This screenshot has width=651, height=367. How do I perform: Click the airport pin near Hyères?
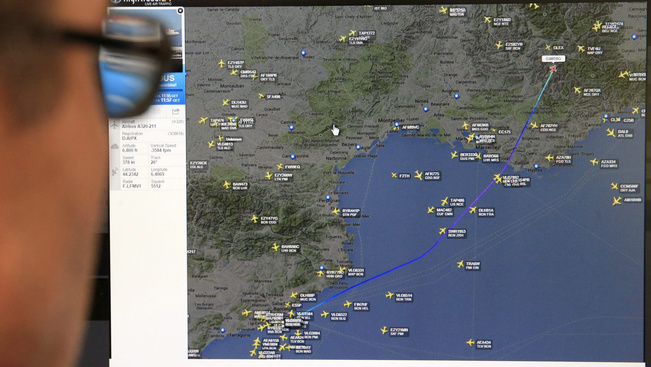point(536,166)
